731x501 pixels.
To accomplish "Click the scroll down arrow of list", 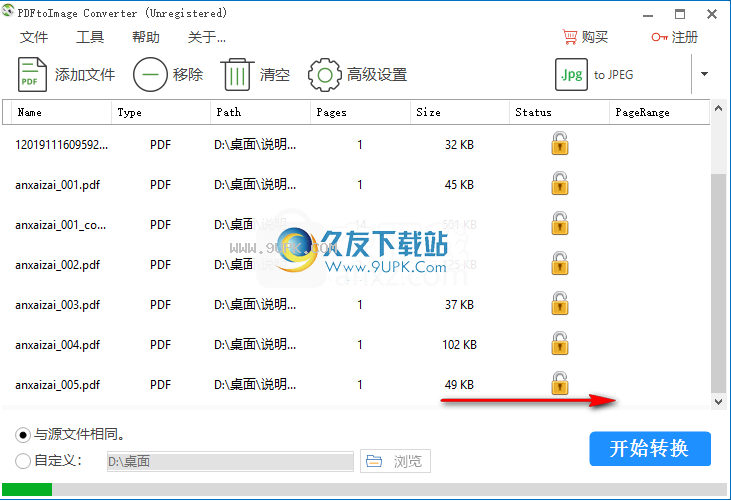I will pyautogui.click(x=718, y=401).
